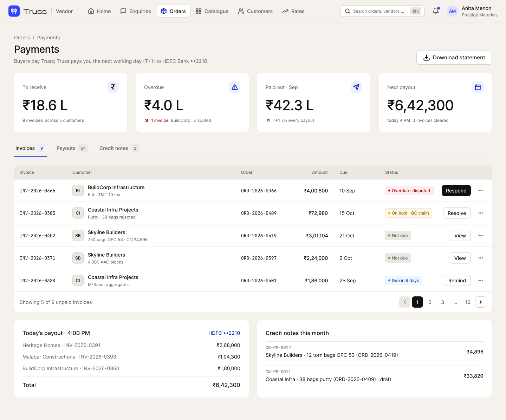Go to page 2 of invoices
This screenshot has width=506, height=420.
pos(430,302)
